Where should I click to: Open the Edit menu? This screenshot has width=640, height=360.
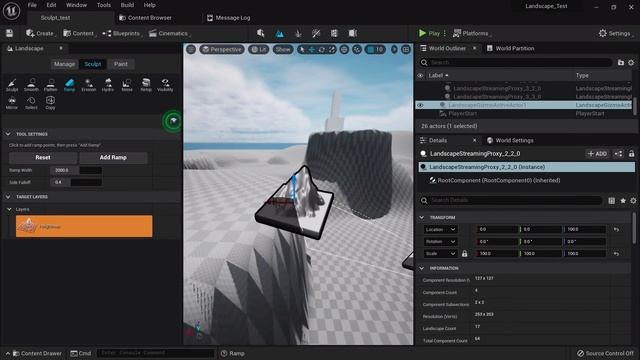coord(51,5)
